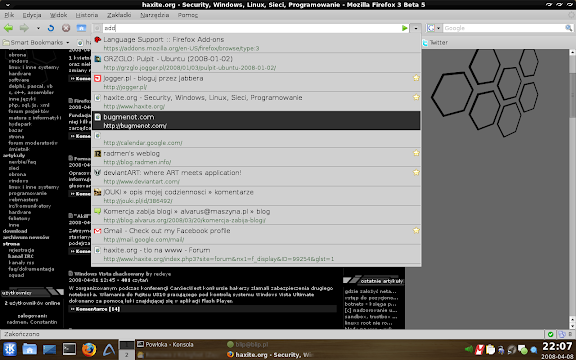Click the star on the deviantART suggestion
Screen dimensions: 576x360
(x=416, y=172)
